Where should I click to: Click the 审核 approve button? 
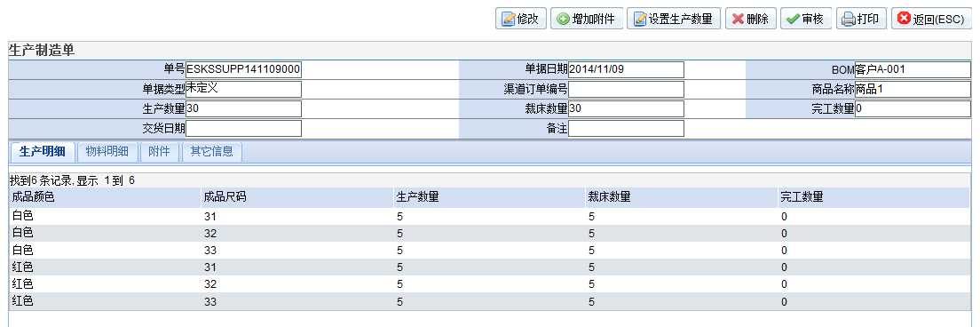[x=805, y=19]
